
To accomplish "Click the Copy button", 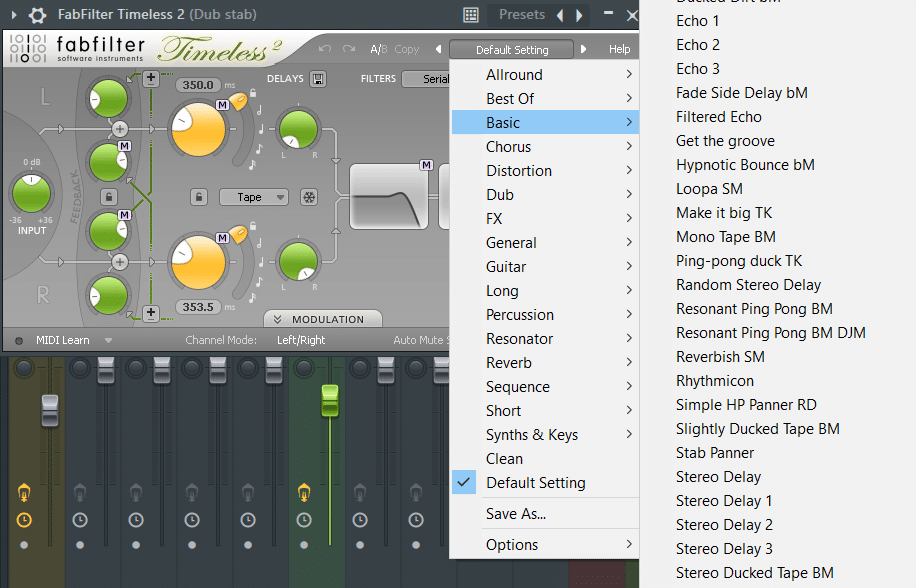I will pos(407,50).
